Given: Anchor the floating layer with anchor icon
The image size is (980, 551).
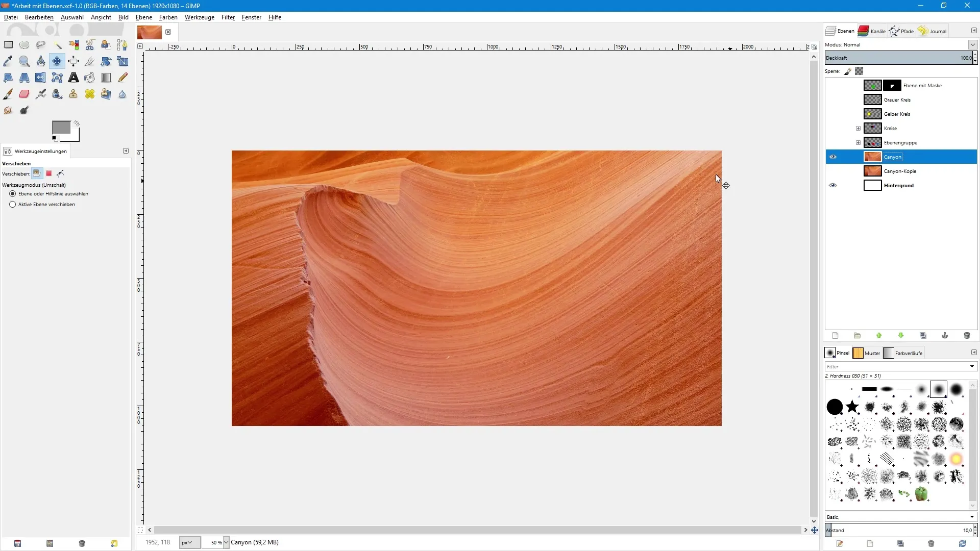Looking at the screenshot, I should [945, 336].
